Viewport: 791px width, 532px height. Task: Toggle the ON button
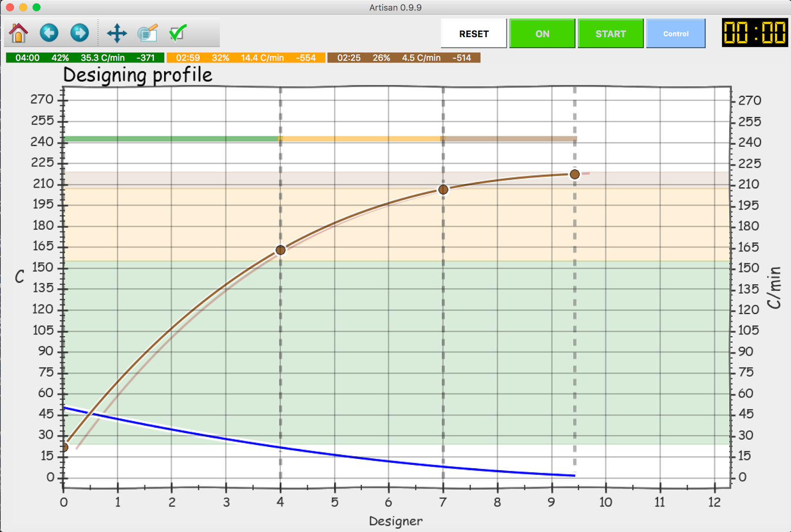tap(542, 33)
